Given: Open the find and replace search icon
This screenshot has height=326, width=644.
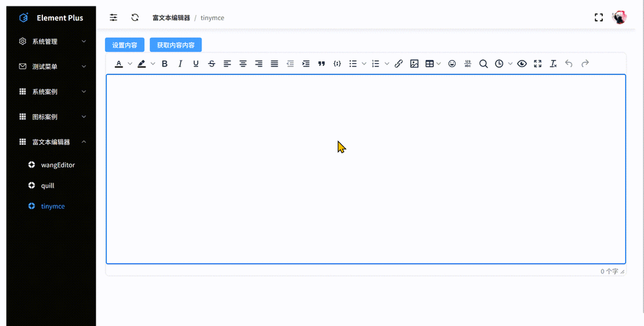Looking at the screenshot, I should coord(483,64).
